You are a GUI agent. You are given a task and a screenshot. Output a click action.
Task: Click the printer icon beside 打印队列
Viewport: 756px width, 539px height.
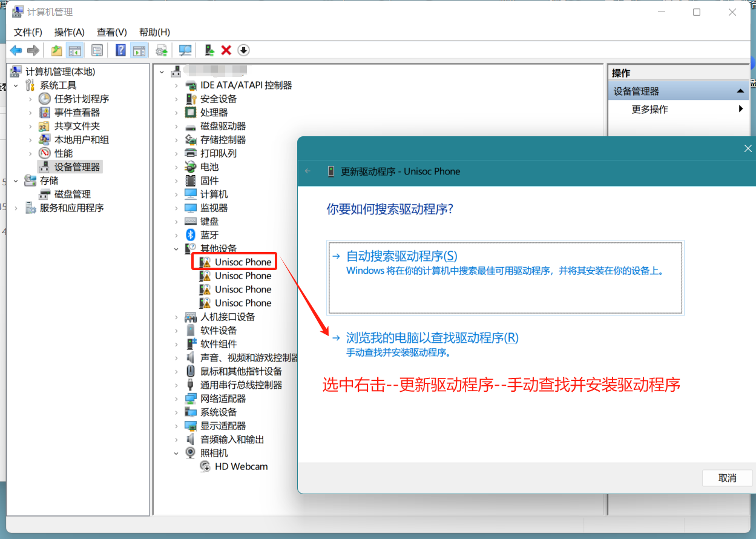pyautogui.click(x=191, y=153)
